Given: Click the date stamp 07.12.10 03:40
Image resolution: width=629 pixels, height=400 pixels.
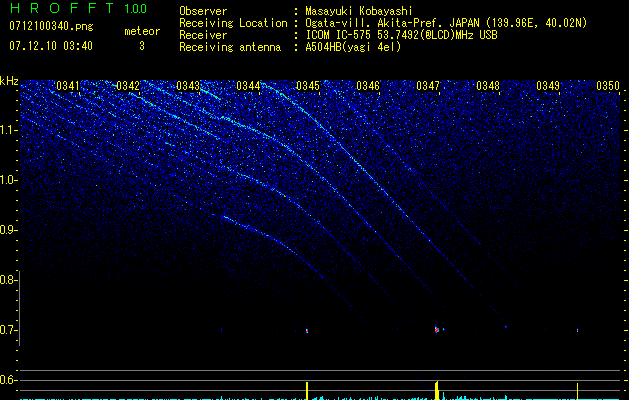Looking at the screenshot, I should point(51,46).
